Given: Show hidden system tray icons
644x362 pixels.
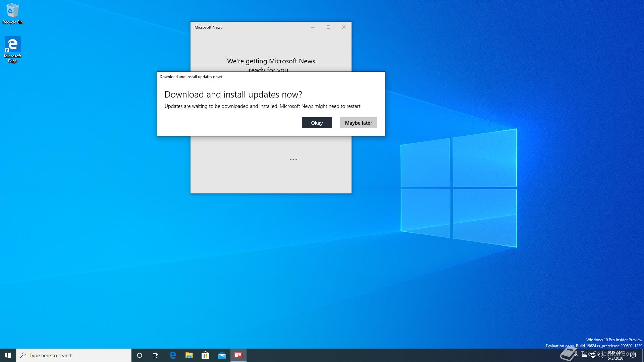Looking at the screenshot, I should click(x=577, y=355).
